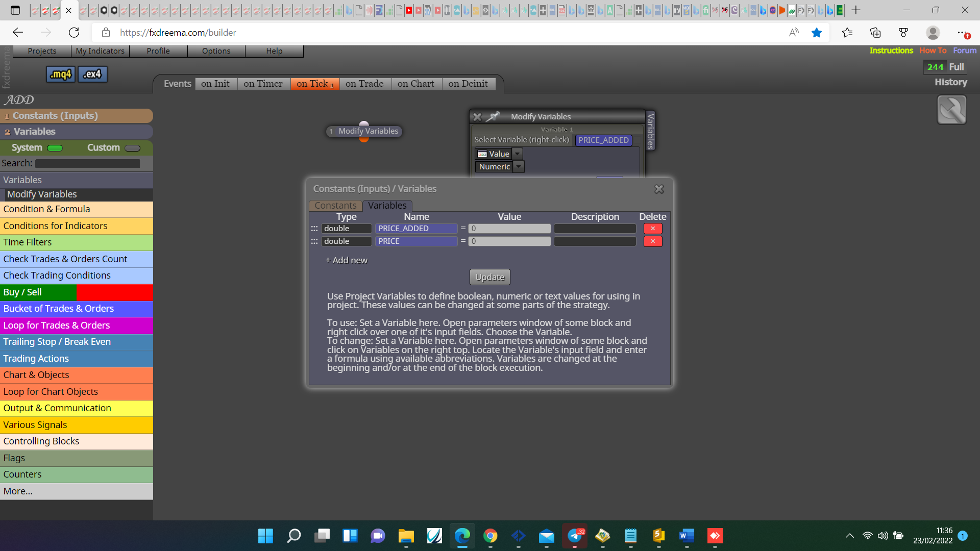Delete the PRICE_ADDED variable row

[653, 229]
